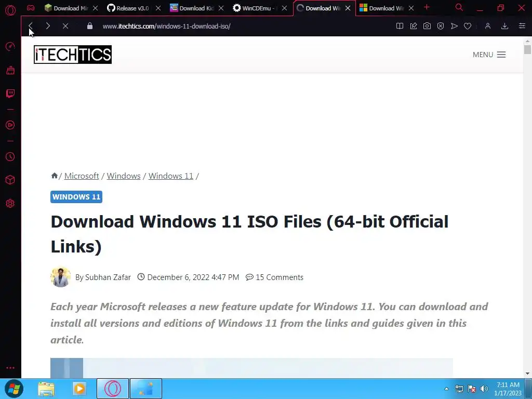Image resolution: width=532 pixels, height=399 pixels.
Task: Close the active Download Win tab
Action: [348, 8]
